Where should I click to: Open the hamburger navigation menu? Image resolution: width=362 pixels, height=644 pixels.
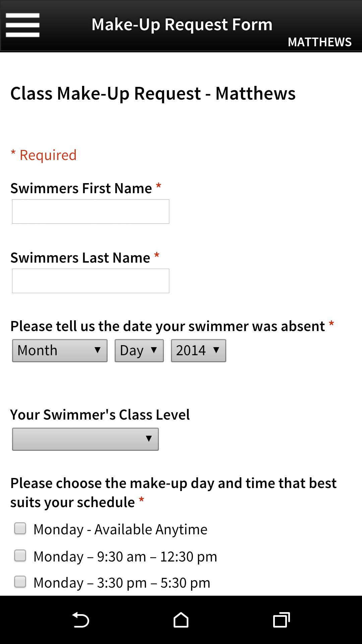pyautogui.click(x=22, y=25)
